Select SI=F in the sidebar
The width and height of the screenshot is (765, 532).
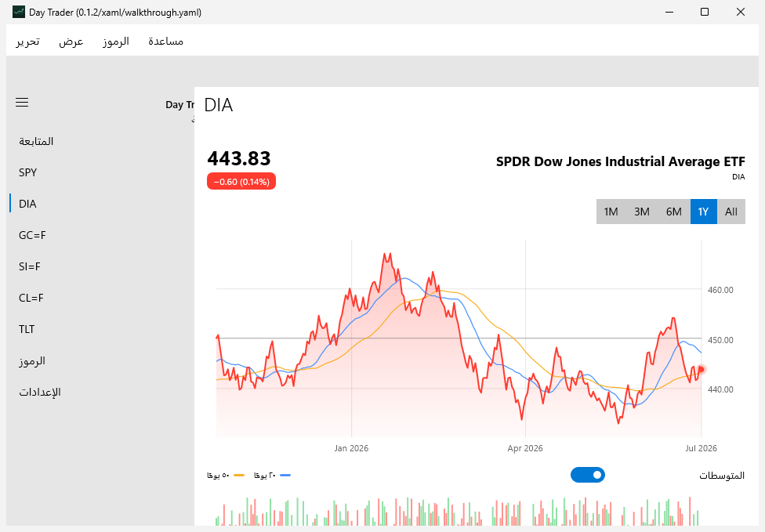(x=100, y=266)
